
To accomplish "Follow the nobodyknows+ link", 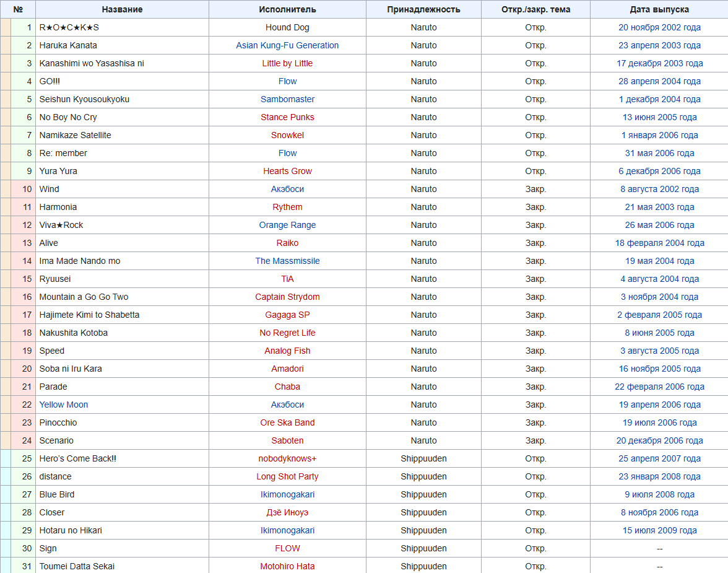I will (x=287, y=458).
